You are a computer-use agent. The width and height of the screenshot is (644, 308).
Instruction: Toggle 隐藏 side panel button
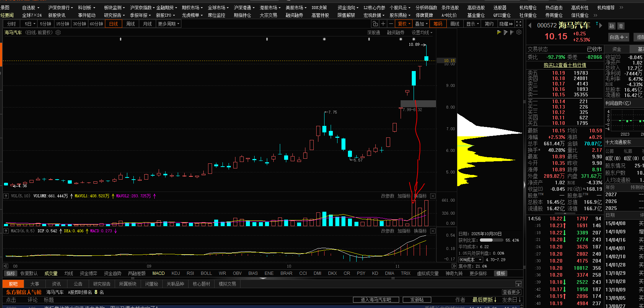pos(506,24)
